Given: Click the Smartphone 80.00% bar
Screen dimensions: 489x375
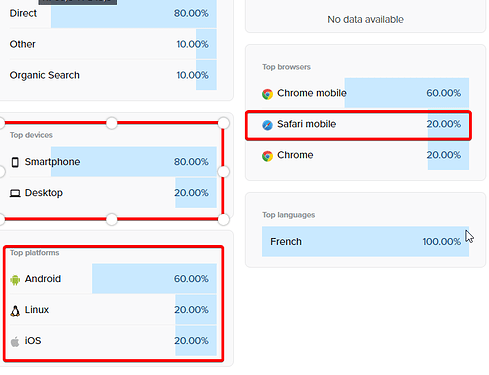Looking at the screenshot, I should point(134,162).
